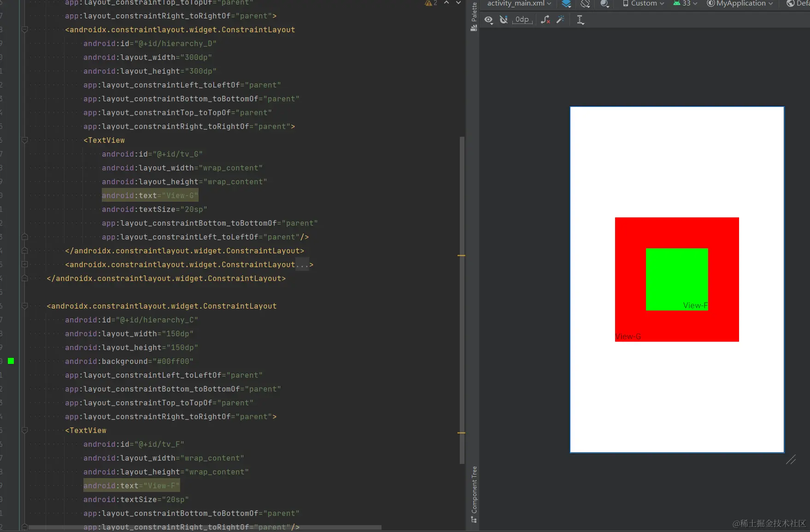810x532 pixels.
Task: Collapse the tv_F TextView fold marker
Action: coord(25,430)
